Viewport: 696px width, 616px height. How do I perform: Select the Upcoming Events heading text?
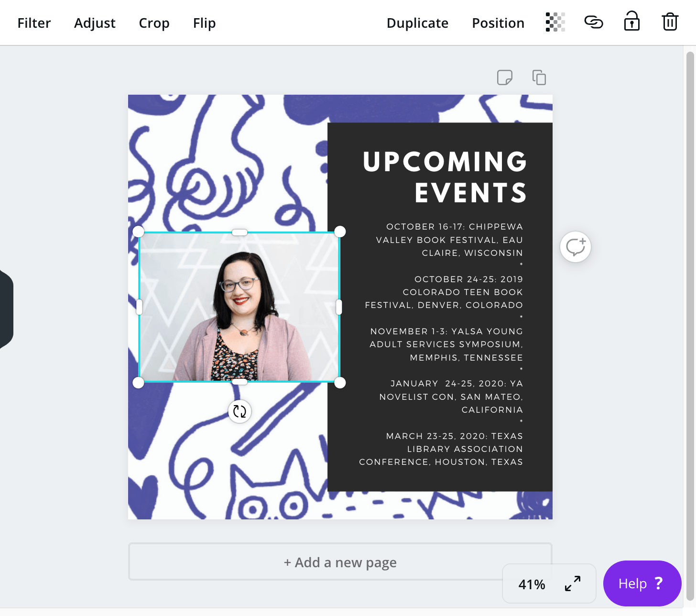[x=445, y=177]
